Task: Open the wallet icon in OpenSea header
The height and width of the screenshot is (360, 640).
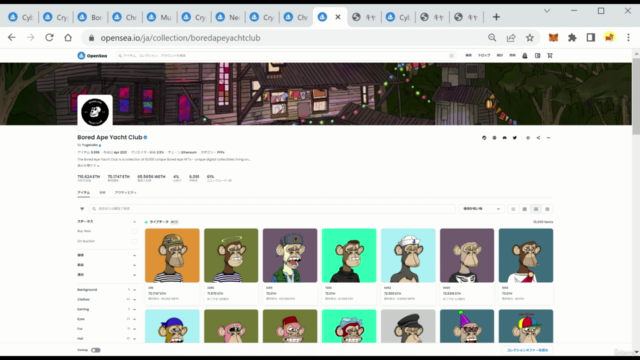Action: (x=538, y=56)
